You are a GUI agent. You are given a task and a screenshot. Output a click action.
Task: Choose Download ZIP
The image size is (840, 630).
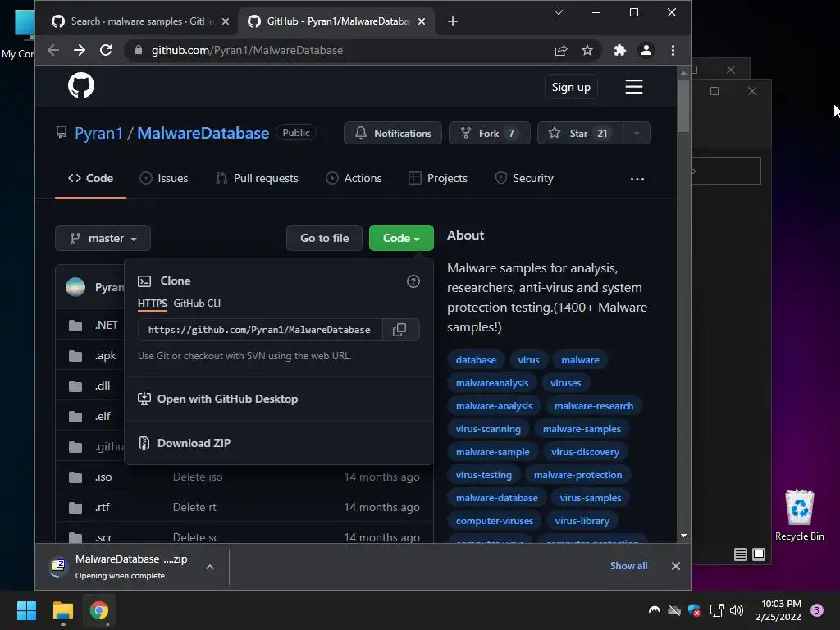(185, 443)
